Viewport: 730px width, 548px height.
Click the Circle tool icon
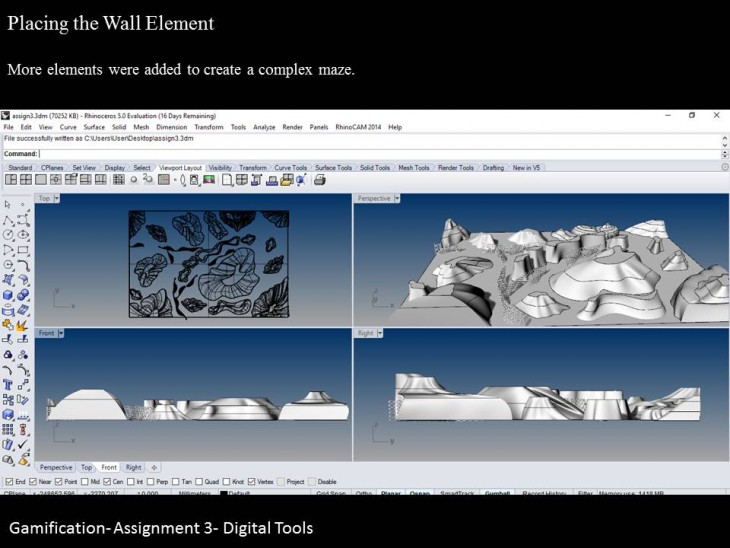[x=9, y=234]
